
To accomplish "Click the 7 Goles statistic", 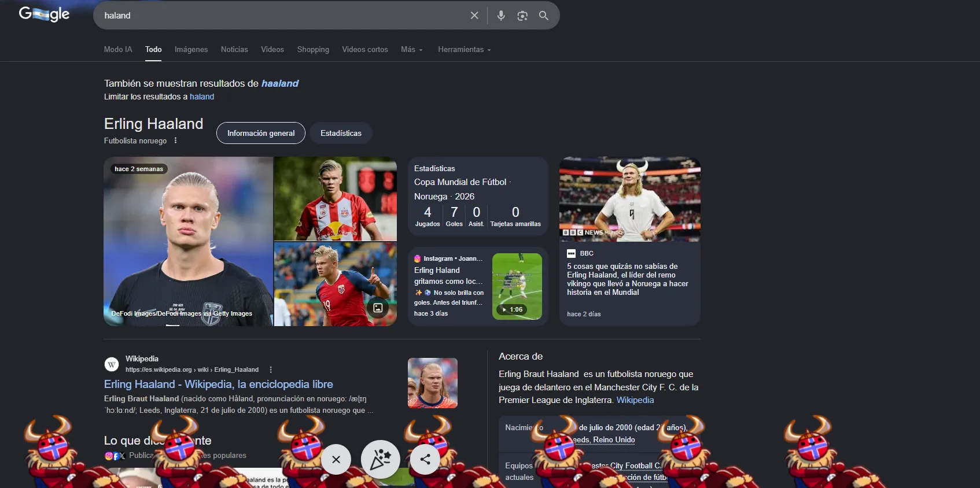I will pos(454,216).
